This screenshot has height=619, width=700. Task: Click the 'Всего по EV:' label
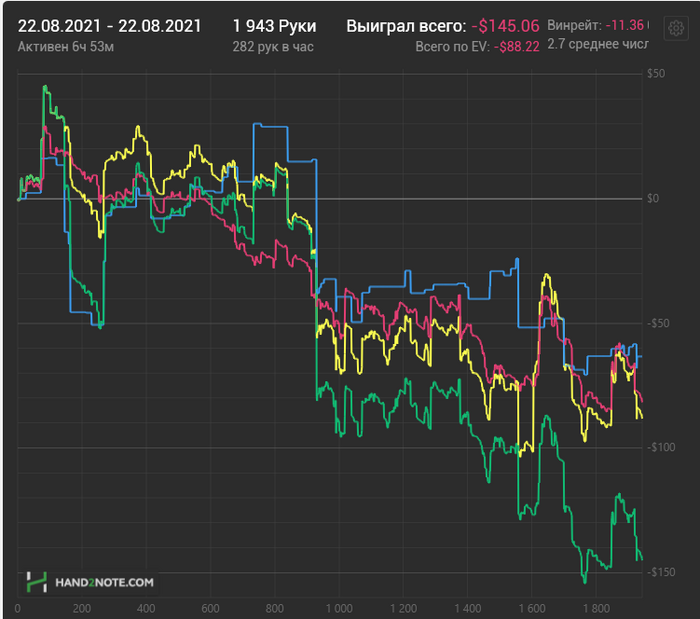pyautogui.click(x=452, y=46)
